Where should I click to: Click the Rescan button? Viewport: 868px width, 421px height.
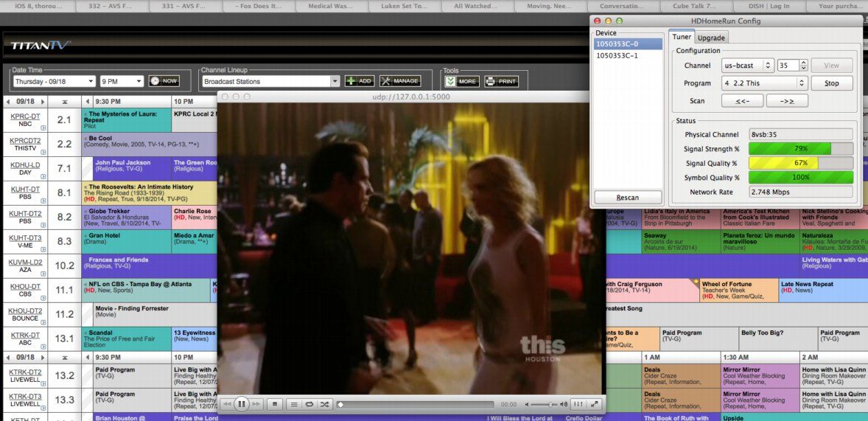(628, 198)
